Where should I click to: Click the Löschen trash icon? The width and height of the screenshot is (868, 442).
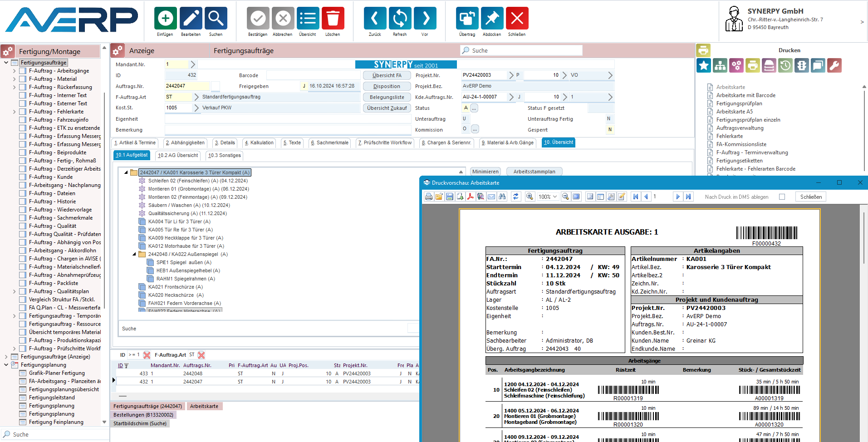click(333, 19)
